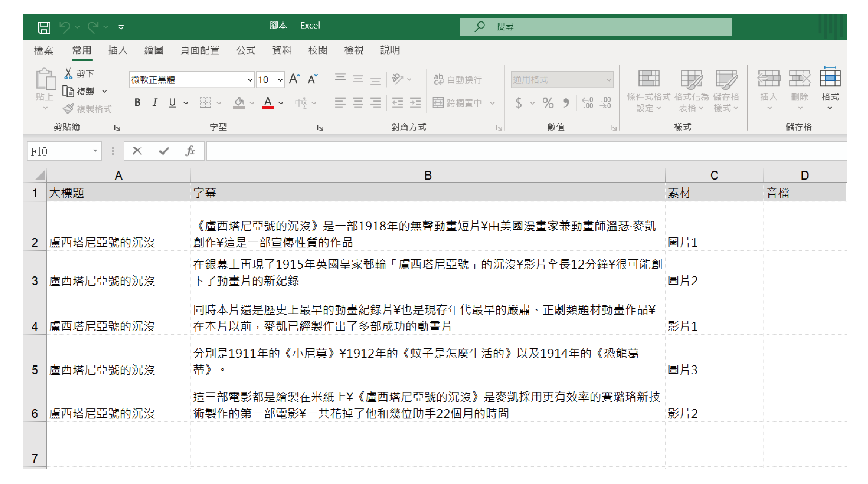Open the 公式 ribbon tab
868x484 pixels.
246,50
